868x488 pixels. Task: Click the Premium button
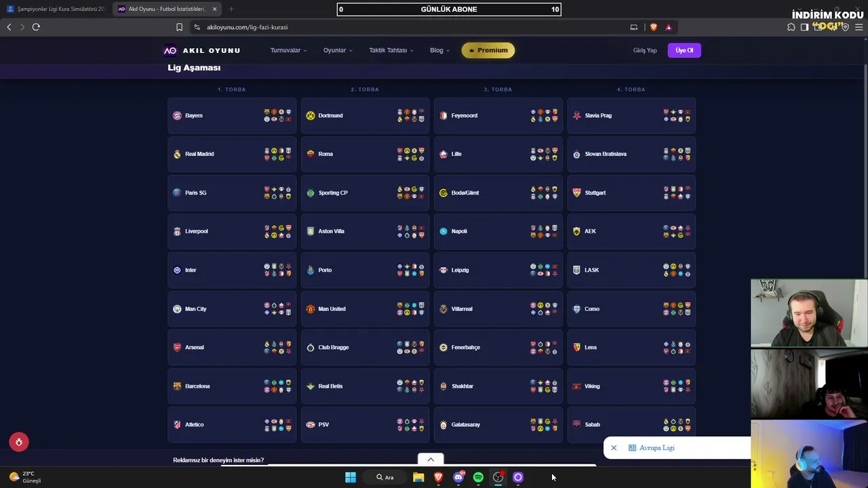488,50
